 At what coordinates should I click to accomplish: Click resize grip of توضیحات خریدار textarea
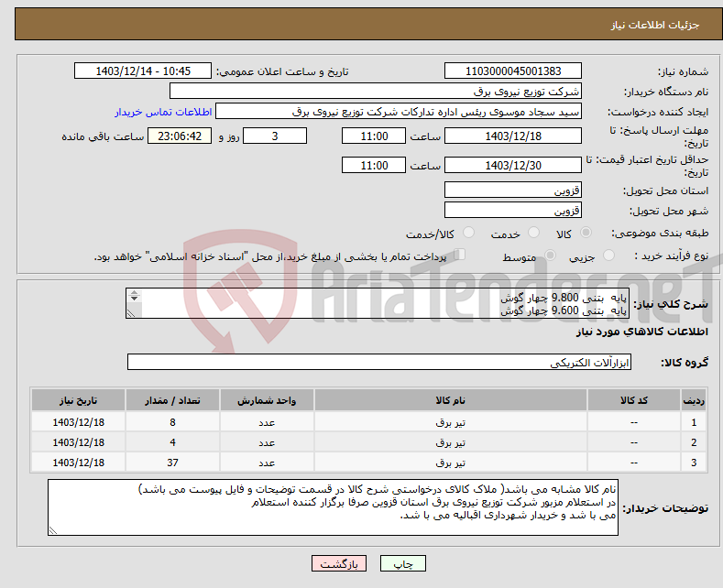tap(53, 530)
